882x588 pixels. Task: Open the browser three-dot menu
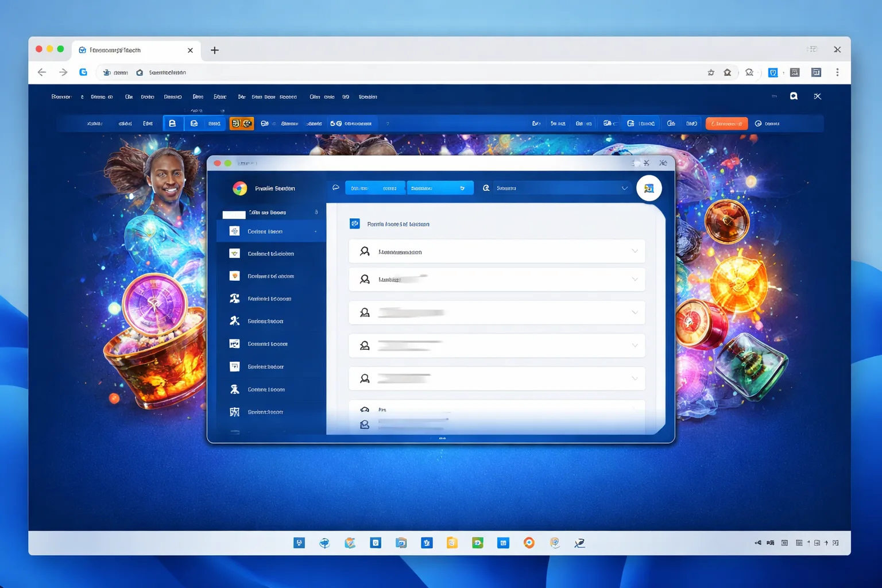837,72
